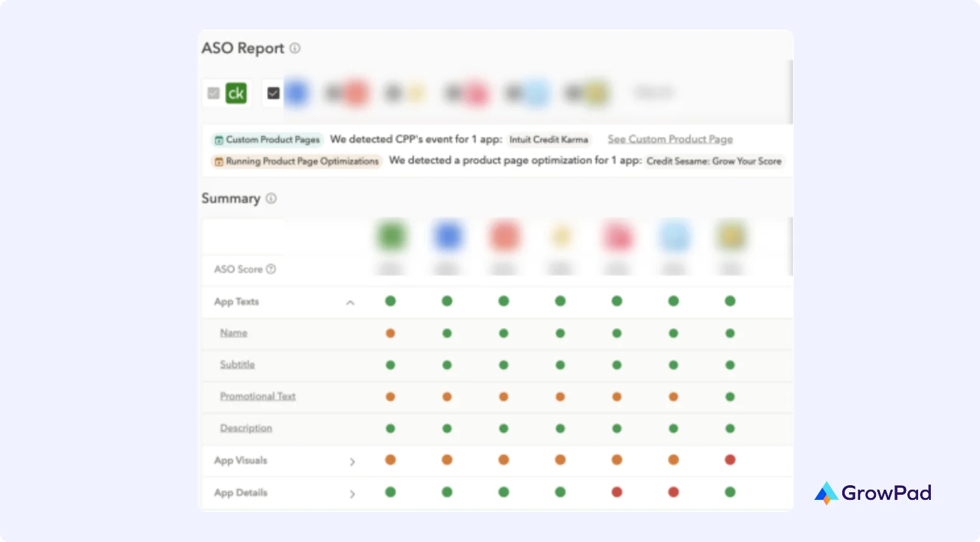Select the blue app icon in Summary header
The image size is (980, 542).
[448, 236]
